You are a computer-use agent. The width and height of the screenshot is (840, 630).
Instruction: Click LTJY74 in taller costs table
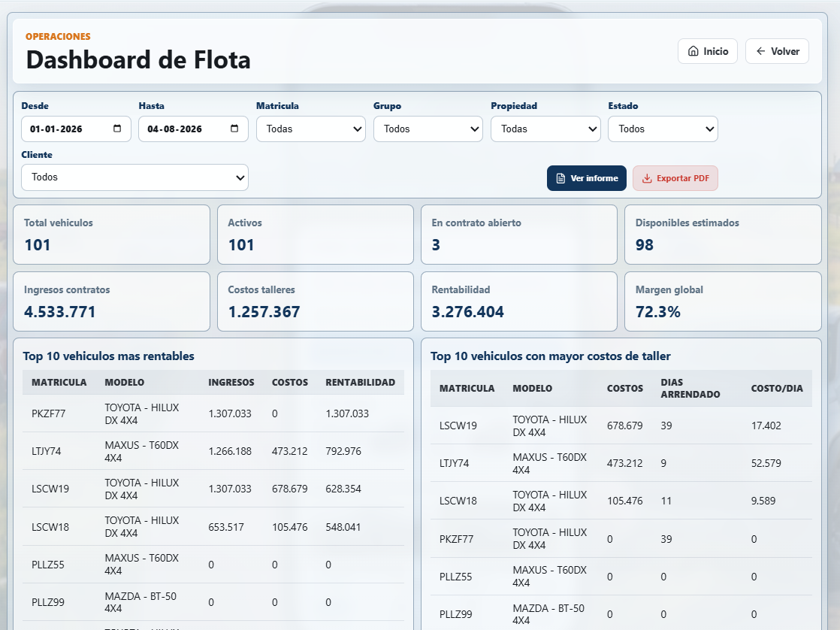click(x=455, y=463)
